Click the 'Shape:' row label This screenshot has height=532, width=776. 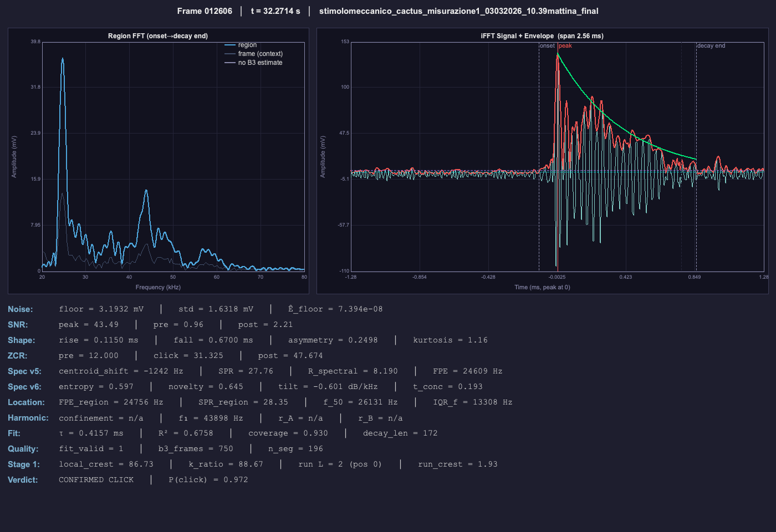coord(22,340)
